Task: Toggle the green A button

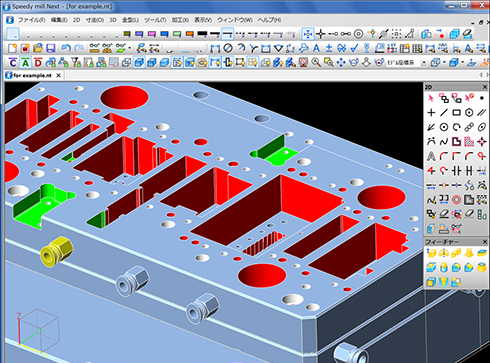Action: coord(25,62)
